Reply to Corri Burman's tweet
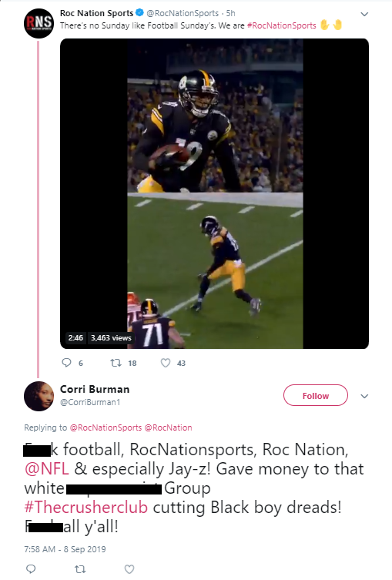The width and height of the screenshot is (392, 580). pyautogui.click(x=31, y=568)
